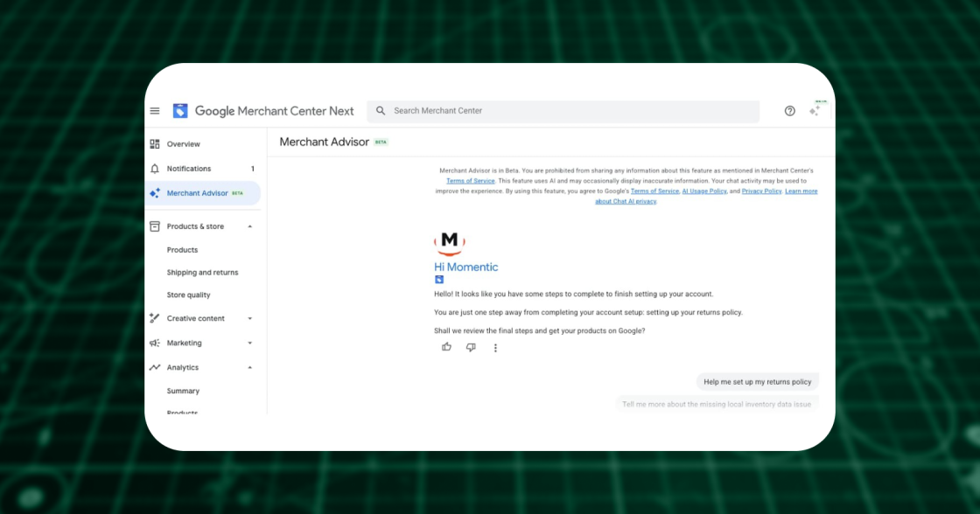The height and width of the screenshot is (514, 980).
Task: Click BETA badge beside Merchant Advisor heading
Action: pyautogui.click(x=381, y=142)
